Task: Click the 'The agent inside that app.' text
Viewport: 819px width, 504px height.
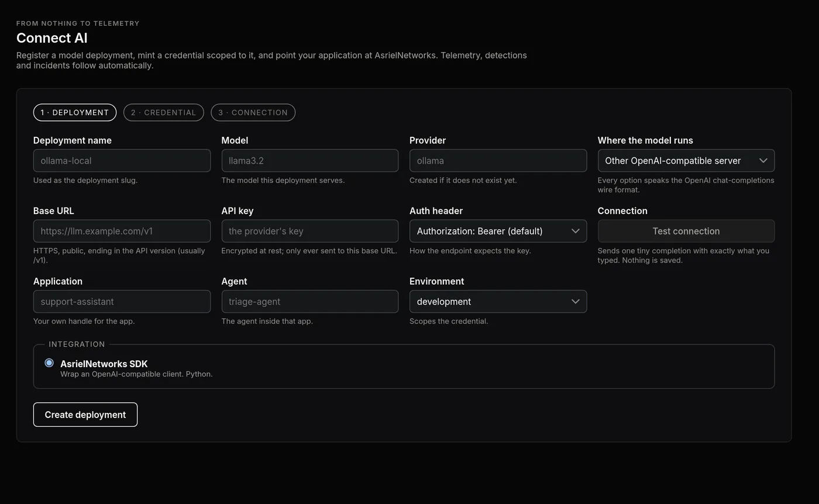Action: tap(267, 321)
